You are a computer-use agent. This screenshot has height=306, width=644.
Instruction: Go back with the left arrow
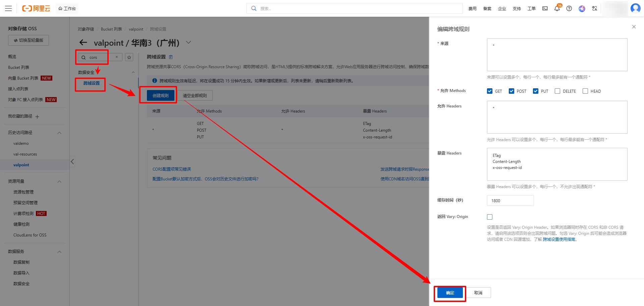pos(83,43)
